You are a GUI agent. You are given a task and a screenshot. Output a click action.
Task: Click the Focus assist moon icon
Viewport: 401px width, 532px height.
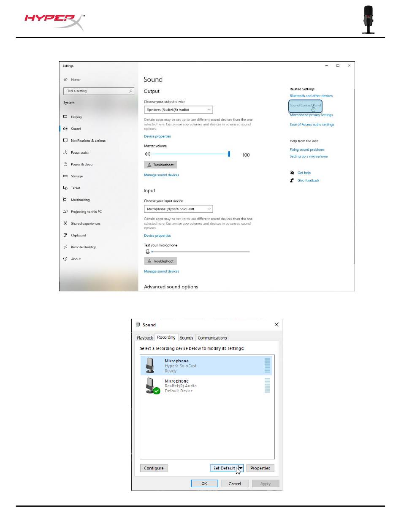point(65,152)
